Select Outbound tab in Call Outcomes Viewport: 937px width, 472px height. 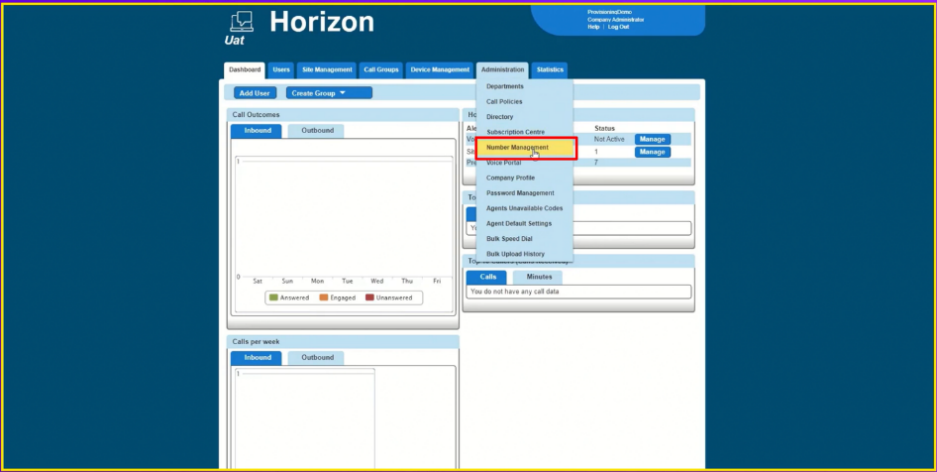[x=316, y=131]
